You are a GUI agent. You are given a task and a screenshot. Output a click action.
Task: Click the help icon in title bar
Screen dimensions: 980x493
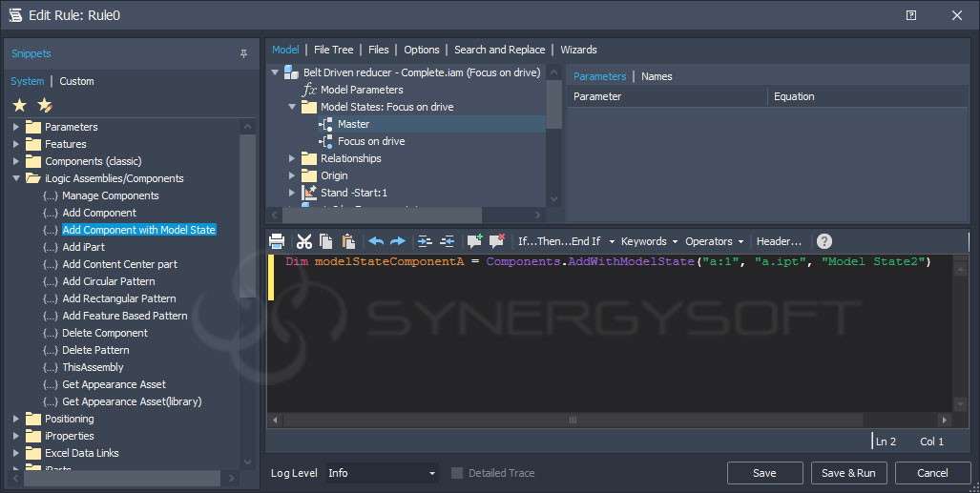coord(911,15)
